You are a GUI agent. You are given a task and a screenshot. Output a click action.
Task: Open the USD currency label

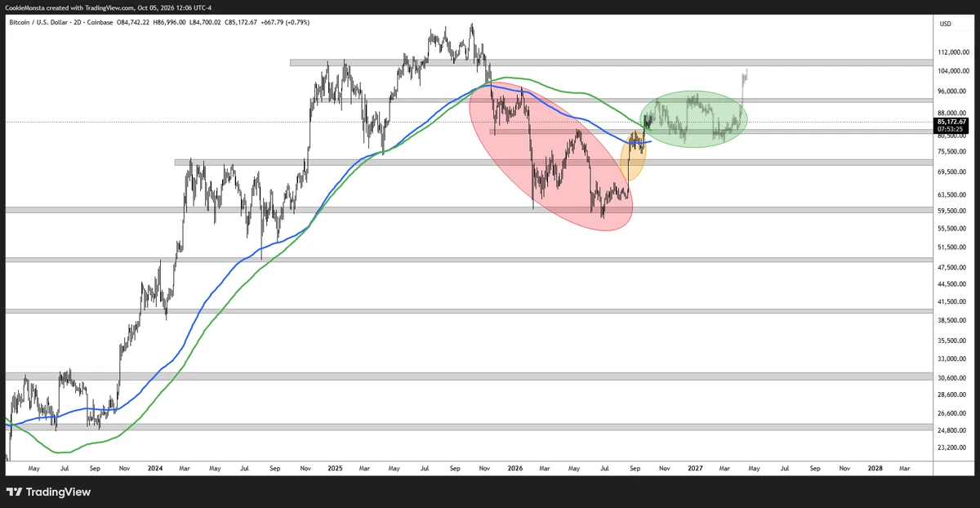click(947, 24)
